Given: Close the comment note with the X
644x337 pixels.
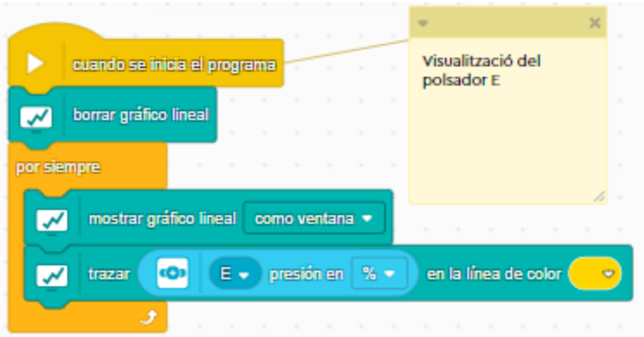Looking at the screenshot, I should click(594, 23).
